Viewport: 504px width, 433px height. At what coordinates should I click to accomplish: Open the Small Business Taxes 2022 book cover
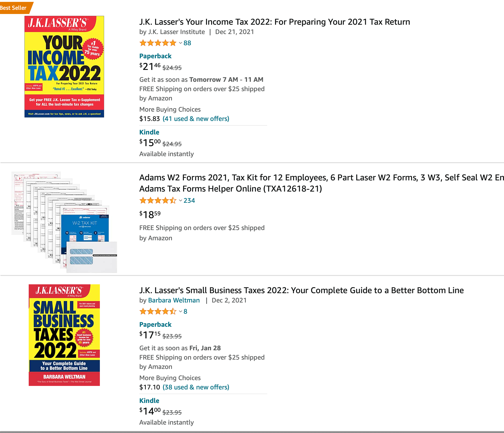click(x=64, y=335)
